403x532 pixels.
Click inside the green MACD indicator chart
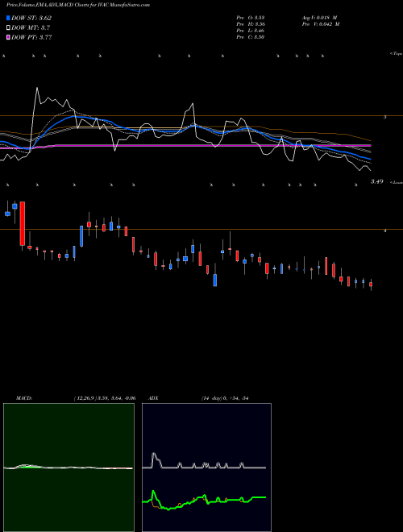point(69,468)
